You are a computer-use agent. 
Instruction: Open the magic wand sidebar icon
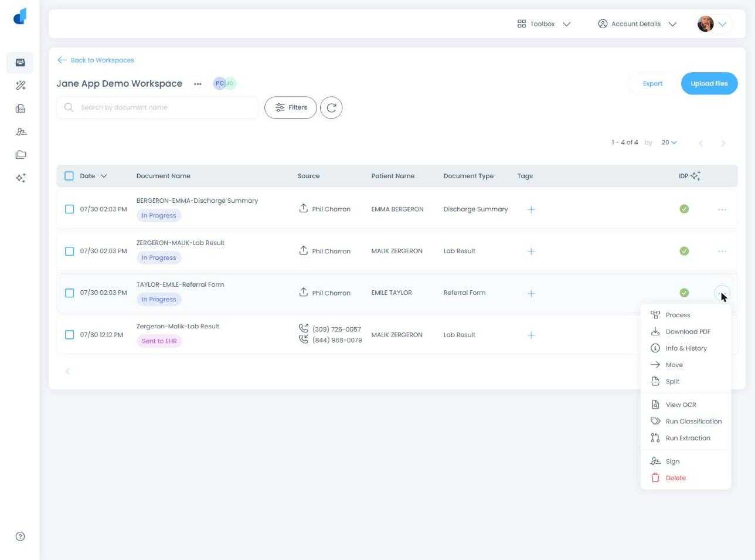pos(21,86)
